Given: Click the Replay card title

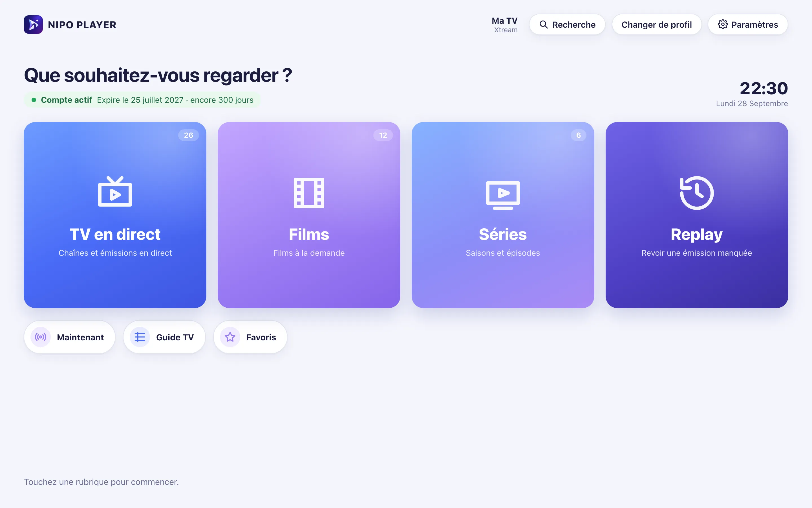Looking at the screenshot, I should point(697,235).
